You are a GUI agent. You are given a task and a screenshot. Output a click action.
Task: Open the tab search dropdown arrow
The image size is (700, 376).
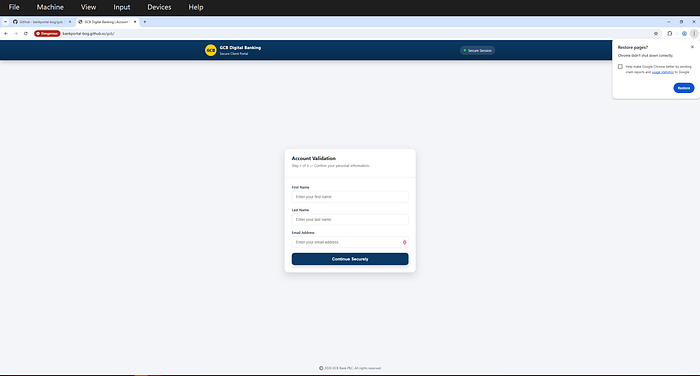coord(5,22)
